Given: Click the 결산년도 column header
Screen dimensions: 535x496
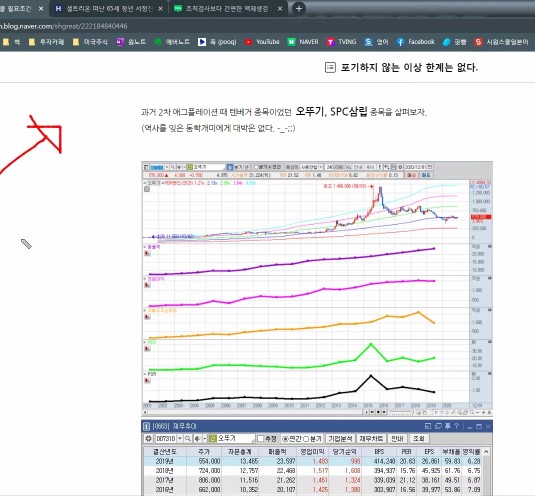Looking at the screenshot, I should [x=164, y=452].
